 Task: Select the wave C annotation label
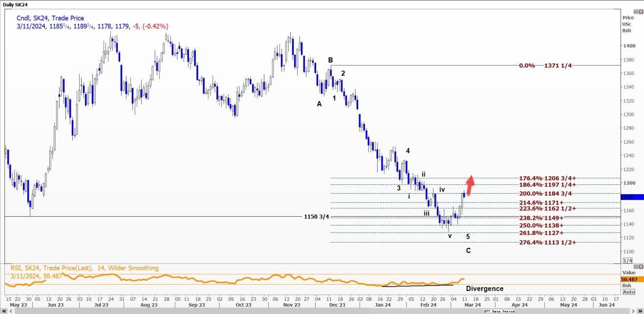click(468, 251)
